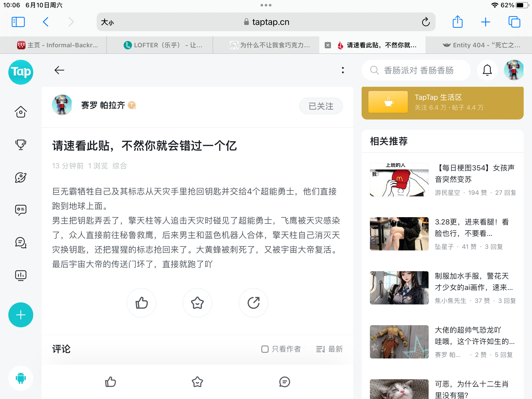Open the trophy rankings sidebar icon

coord(21,145)
